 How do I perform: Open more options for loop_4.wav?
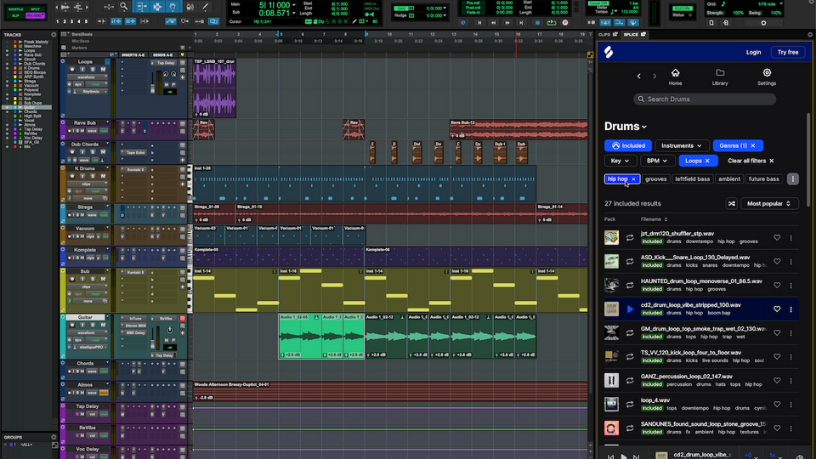pos(791,404)
